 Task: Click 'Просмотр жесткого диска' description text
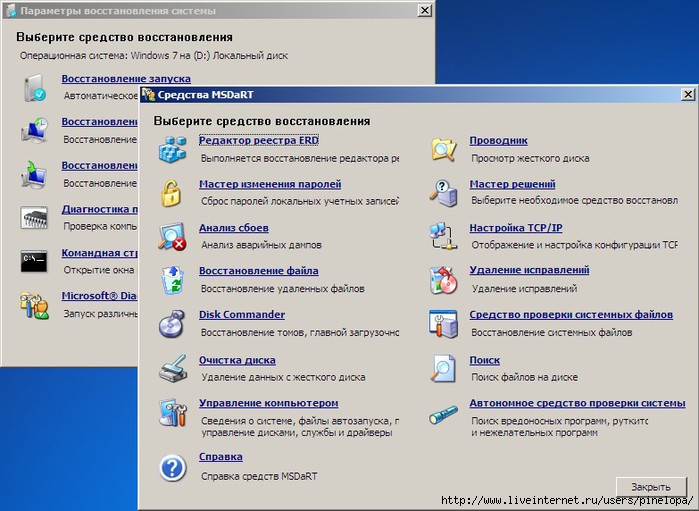pyautogui.click(x=530, y=158)
